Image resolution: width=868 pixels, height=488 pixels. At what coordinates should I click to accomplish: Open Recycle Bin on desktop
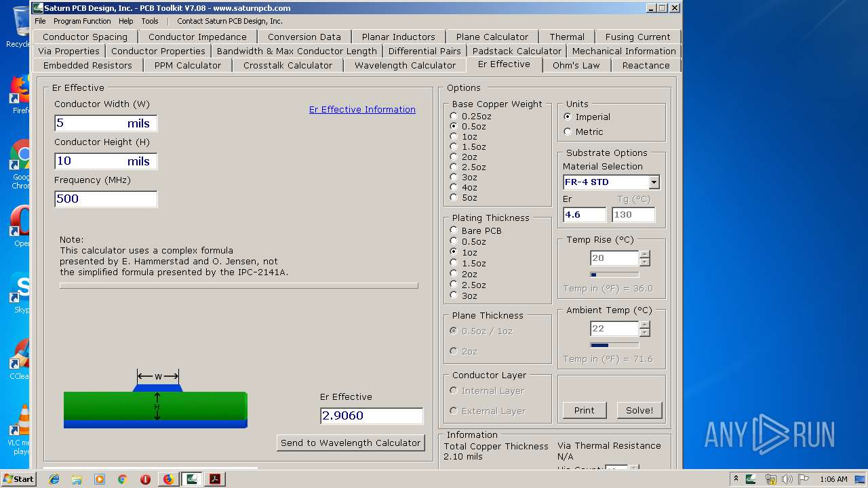point(19,27)
